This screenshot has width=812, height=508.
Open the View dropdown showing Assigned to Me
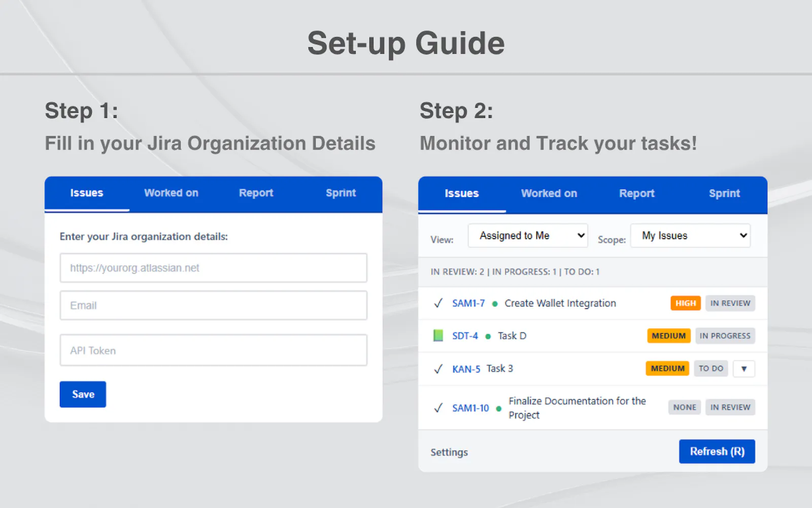528,236
